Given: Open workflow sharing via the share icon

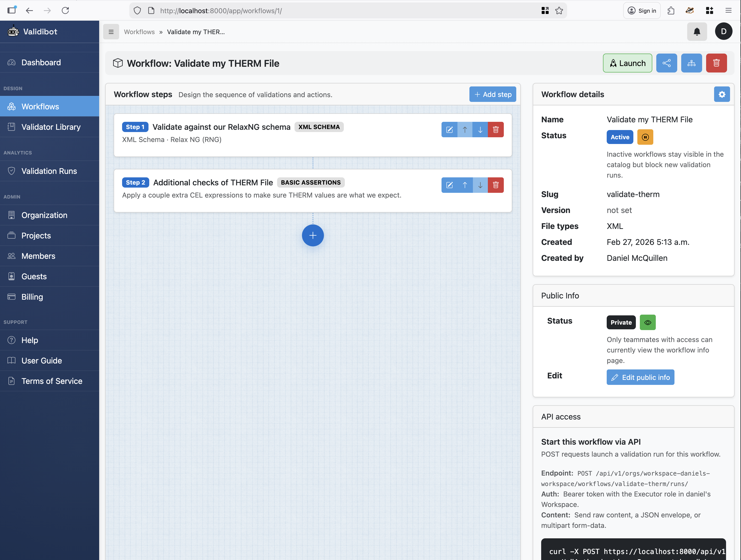Looking at the screenshot, I should pos(666,63).
